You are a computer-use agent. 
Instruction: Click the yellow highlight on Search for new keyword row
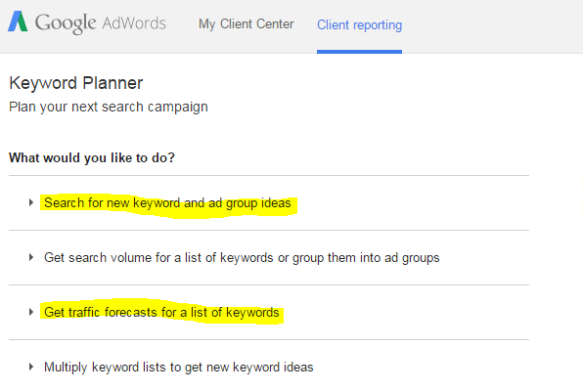click(x=168, y=205)
